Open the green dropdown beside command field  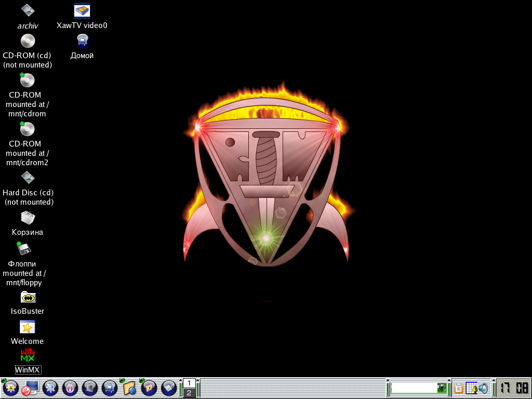tap(442, 388)
